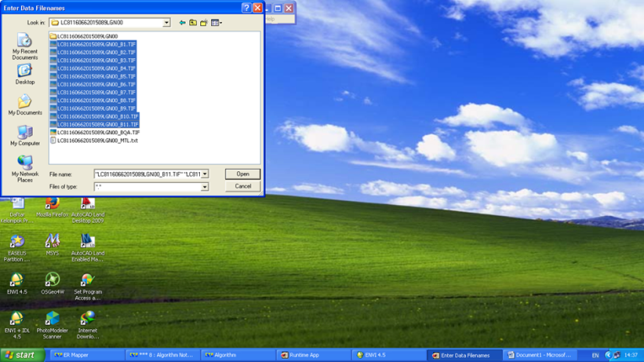Select the LC81160662015089LGN00_B1.TIF file
This screenshot has width=644, height=362.
(x=93, y=45)
